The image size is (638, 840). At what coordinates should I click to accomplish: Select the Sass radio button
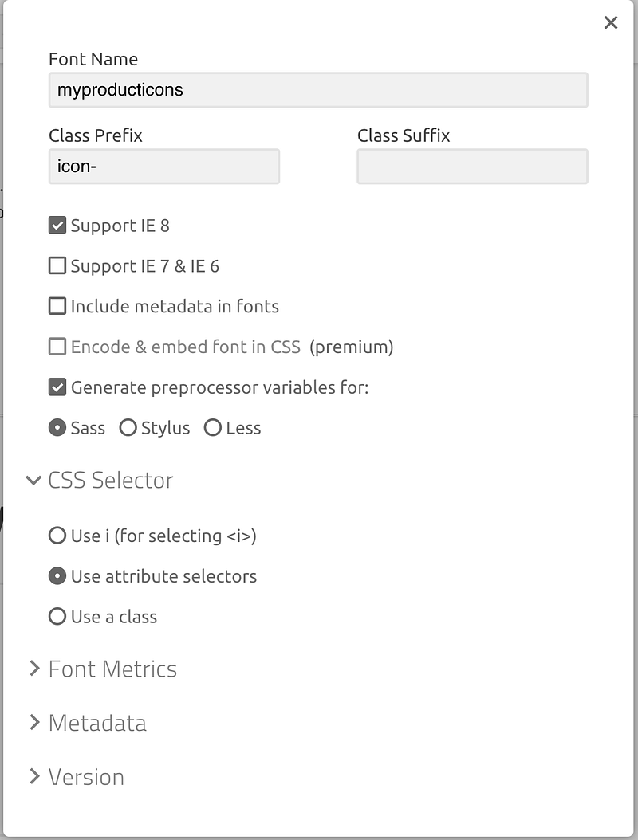pyautogui.click(x=57, y=428)
